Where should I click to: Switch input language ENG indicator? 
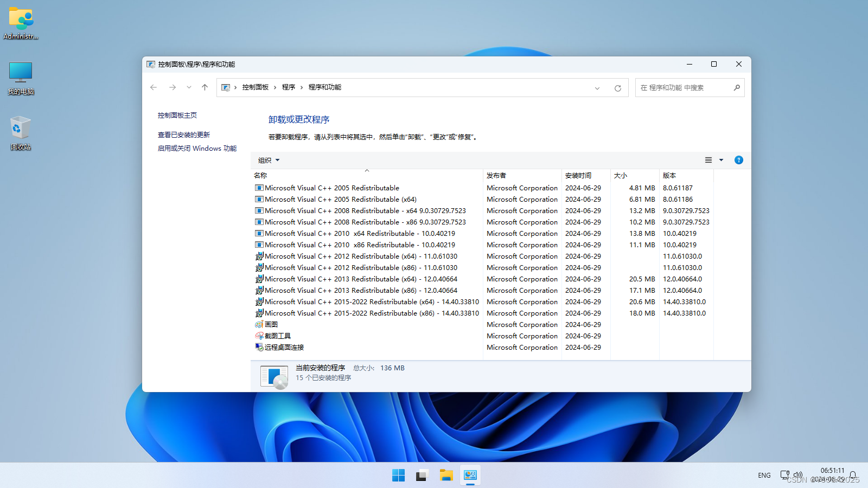coord(764,476)
